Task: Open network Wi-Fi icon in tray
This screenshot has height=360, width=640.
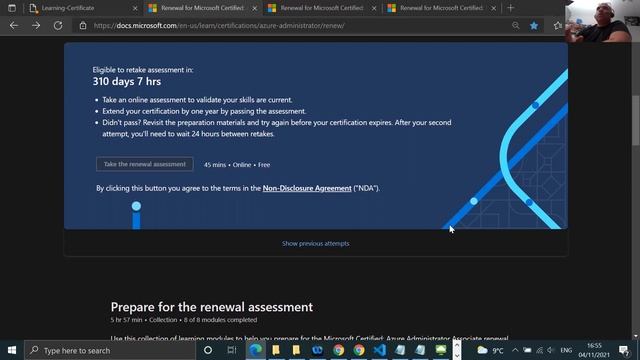Action: coord(539,350)
